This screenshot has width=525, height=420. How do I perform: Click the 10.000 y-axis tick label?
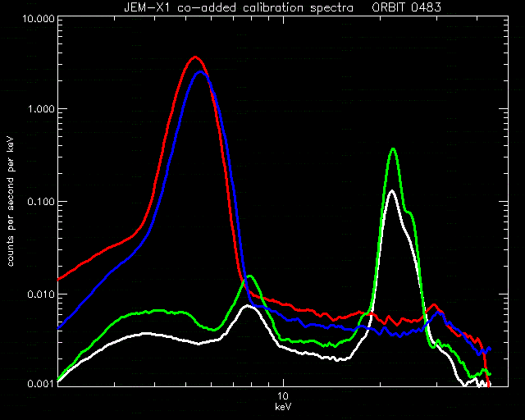(x=38, y=17)
